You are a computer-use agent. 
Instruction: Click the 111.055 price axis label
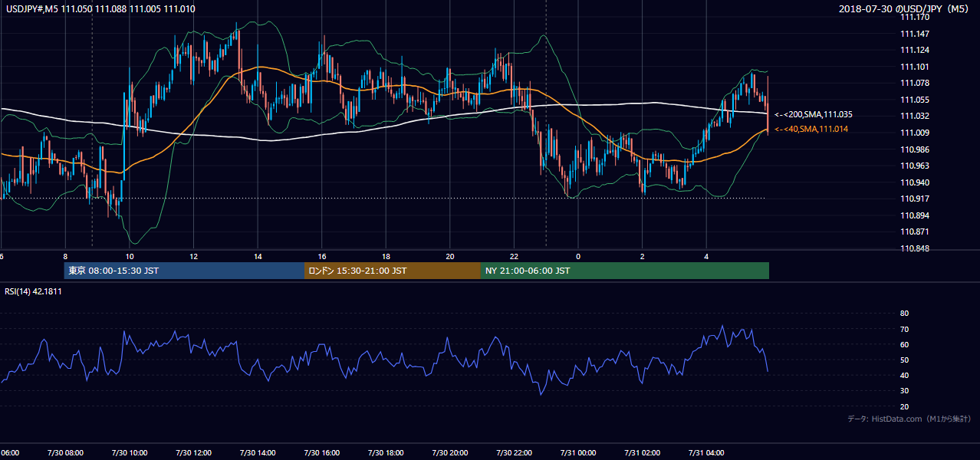915,100
